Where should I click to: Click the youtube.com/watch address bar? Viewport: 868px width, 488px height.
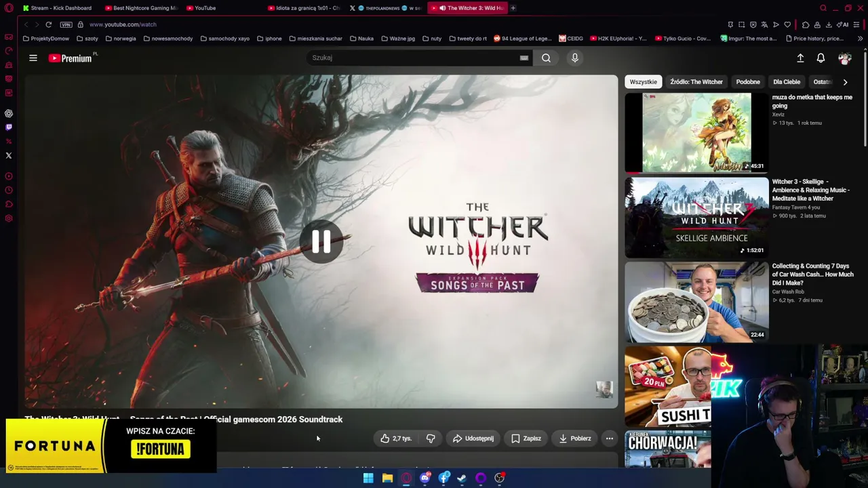(122, 25)
